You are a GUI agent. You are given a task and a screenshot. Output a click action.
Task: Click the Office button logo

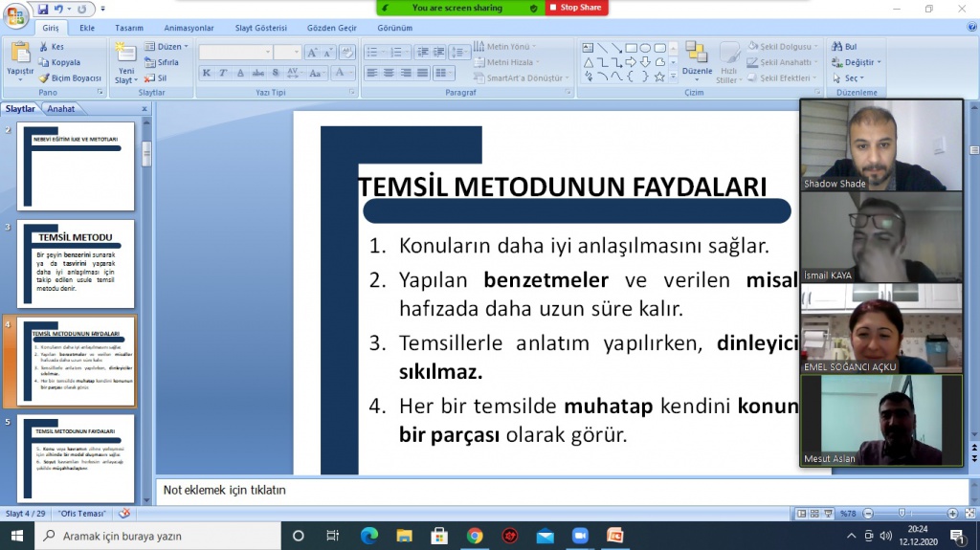[16, 16]
